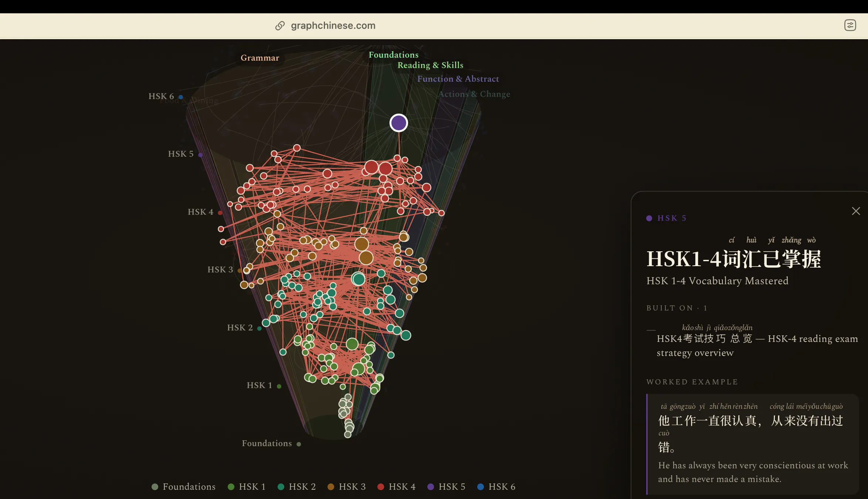Toggle the HSK 4 legend filter
The width and height of the screenshot is (868, 499).
coord(397,487)
